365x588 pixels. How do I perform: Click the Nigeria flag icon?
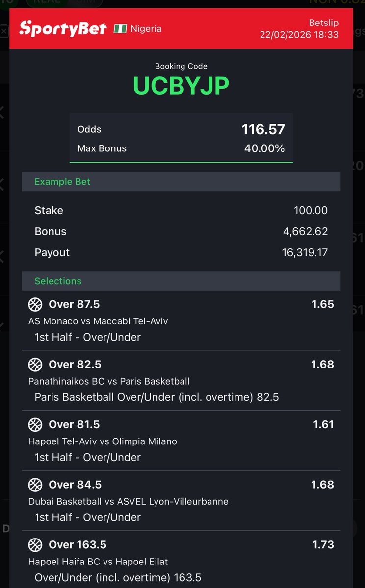pos(120,28)
